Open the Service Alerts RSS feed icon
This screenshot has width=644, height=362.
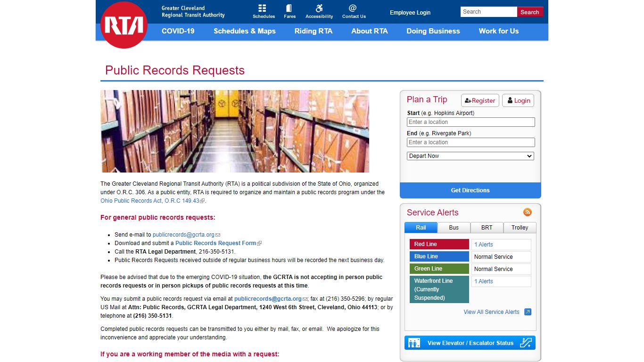pos(528,212)
